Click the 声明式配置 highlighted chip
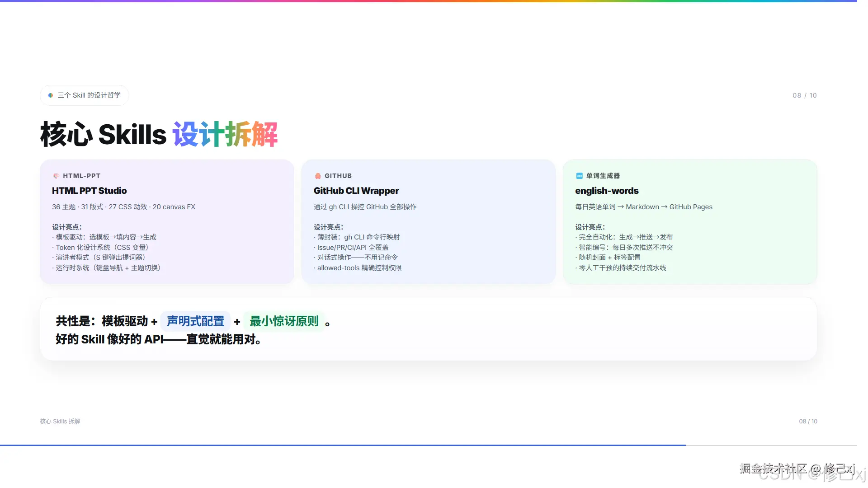The width and height of the screenshot is (868, 488). [x=195, y=321]
